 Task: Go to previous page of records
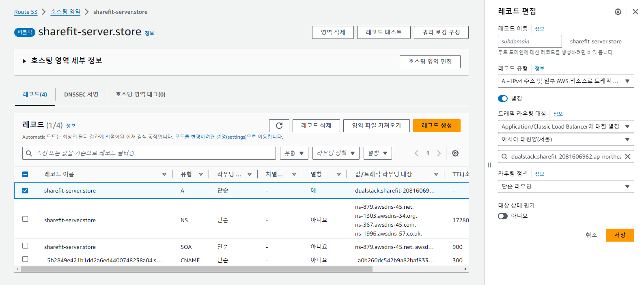416,153
